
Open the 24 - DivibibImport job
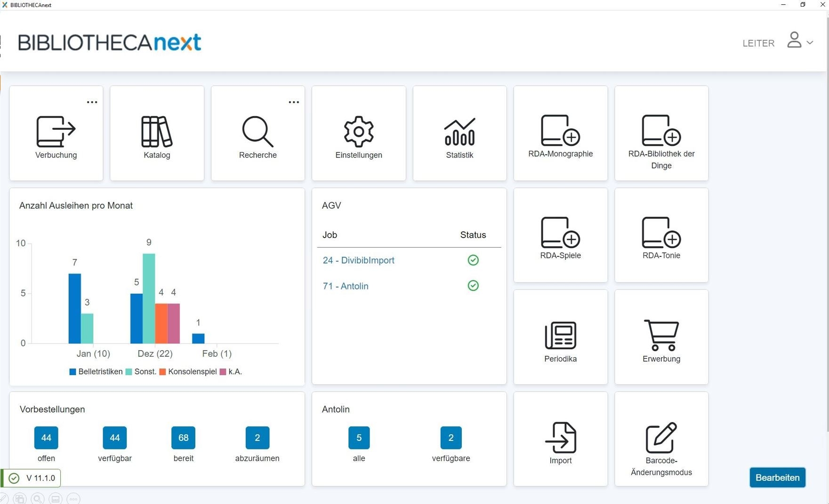click(358, 260)
